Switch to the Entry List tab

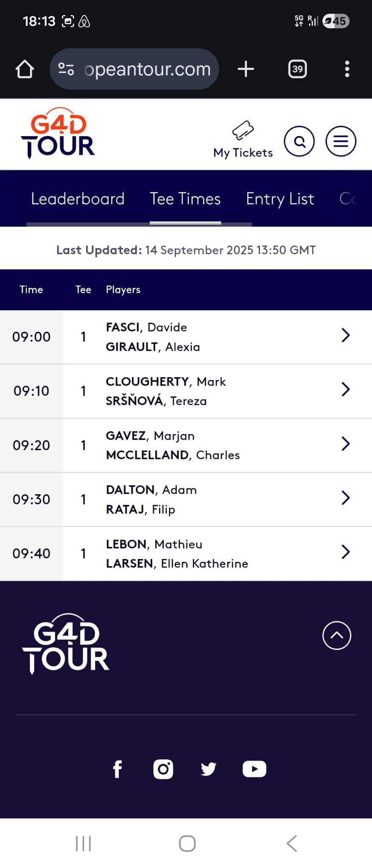[x=280, y=199]
